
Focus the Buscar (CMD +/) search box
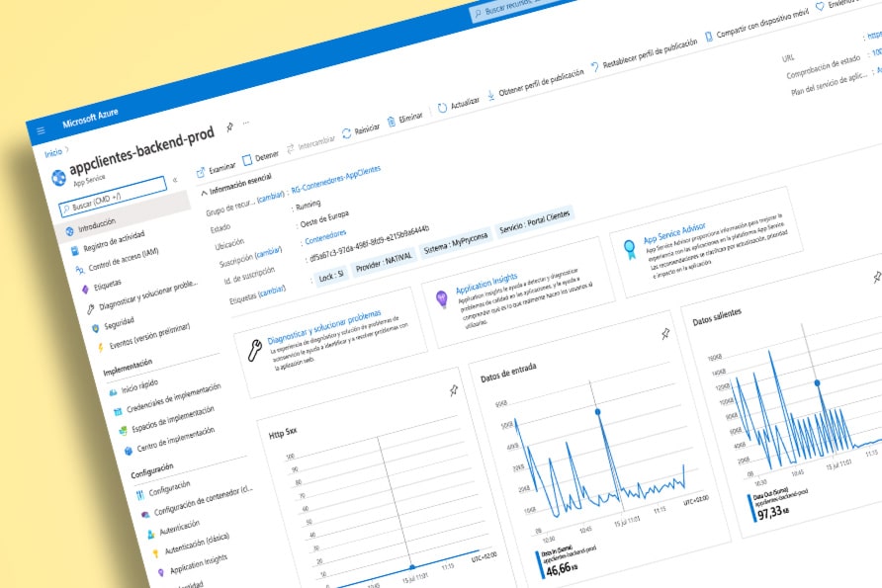coord(113,195)
